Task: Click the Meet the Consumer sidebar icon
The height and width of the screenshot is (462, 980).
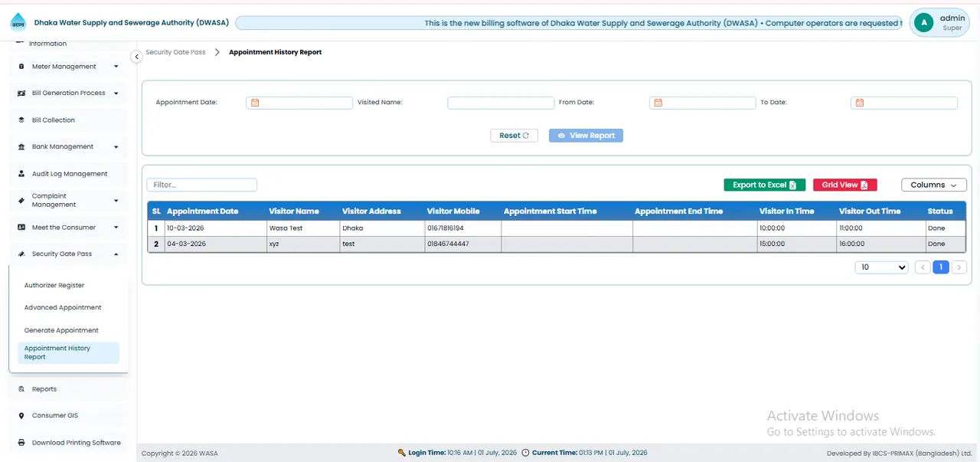Action: click(x=21, y=228)
